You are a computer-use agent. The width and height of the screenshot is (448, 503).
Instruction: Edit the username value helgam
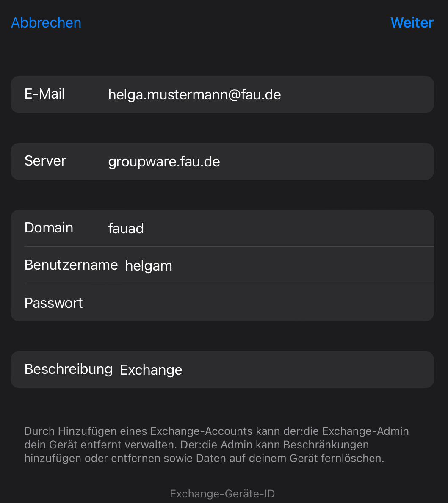coord(149,266)
